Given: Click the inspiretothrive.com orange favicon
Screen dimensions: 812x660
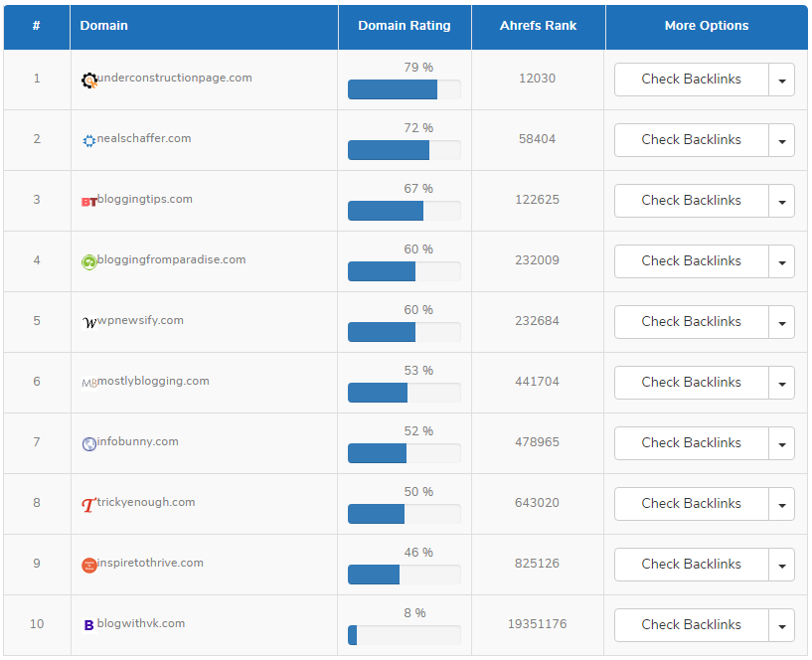Looking at the screenshot, I should click(89, 566).
